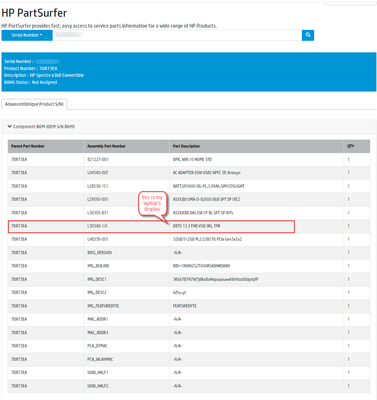Click the HP Spectre x360 Convertible description line
Screen dimensions: 377x400
44,75
